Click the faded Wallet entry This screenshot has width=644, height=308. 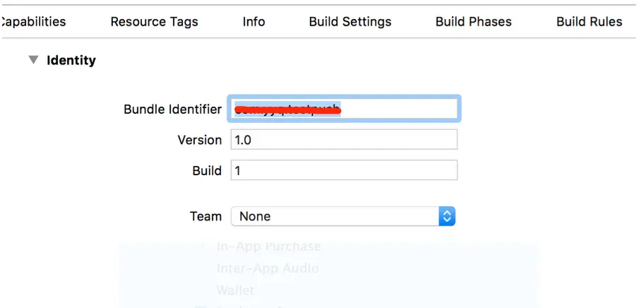[235, 290]
